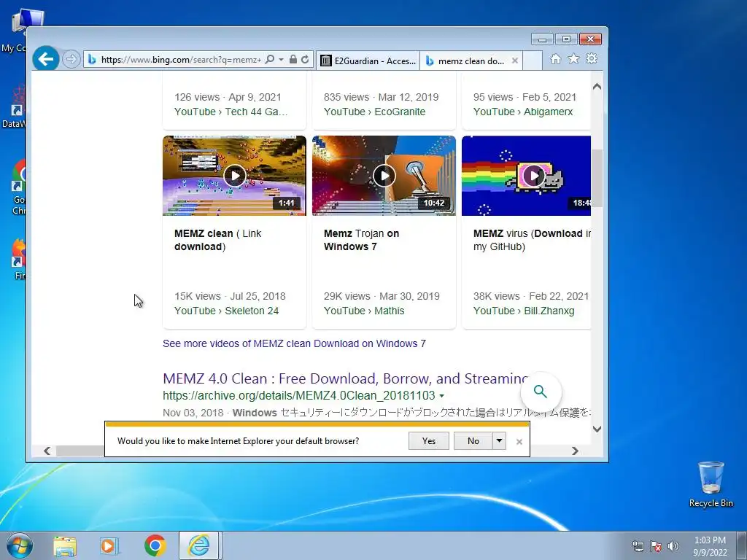Open the dropdown arrow beside No

(499, 441)
